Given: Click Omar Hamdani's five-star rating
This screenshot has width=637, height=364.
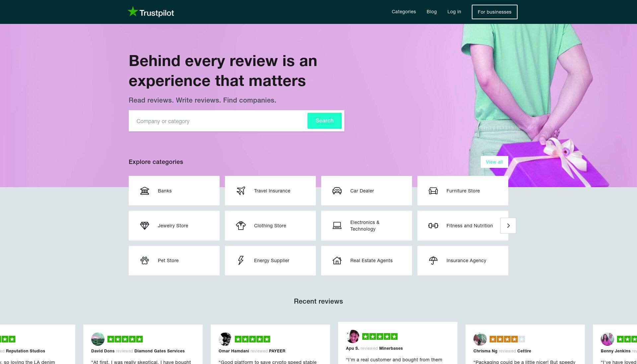Looking at the screenshot, I should click(x=252, y=339).
